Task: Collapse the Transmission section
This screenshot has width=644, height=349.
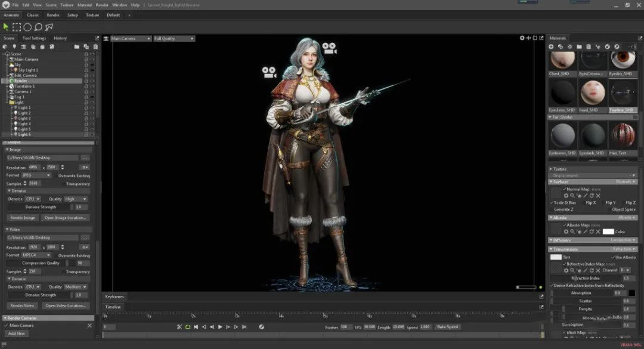Action: [551, 249]
